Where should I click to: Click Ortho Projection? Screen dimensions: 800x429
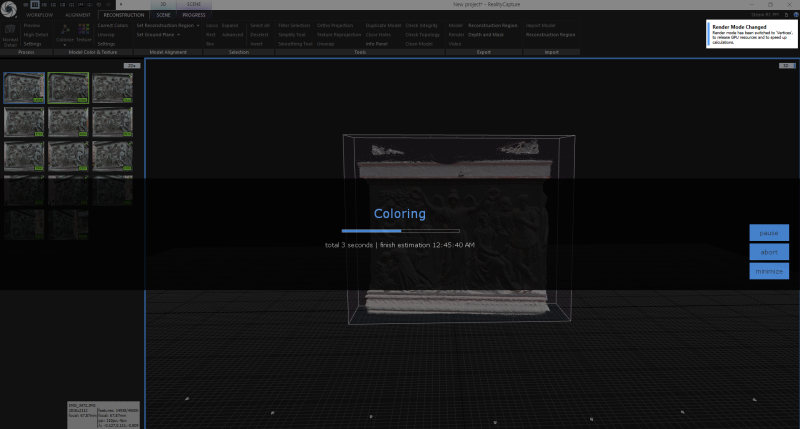click(335, 26)
